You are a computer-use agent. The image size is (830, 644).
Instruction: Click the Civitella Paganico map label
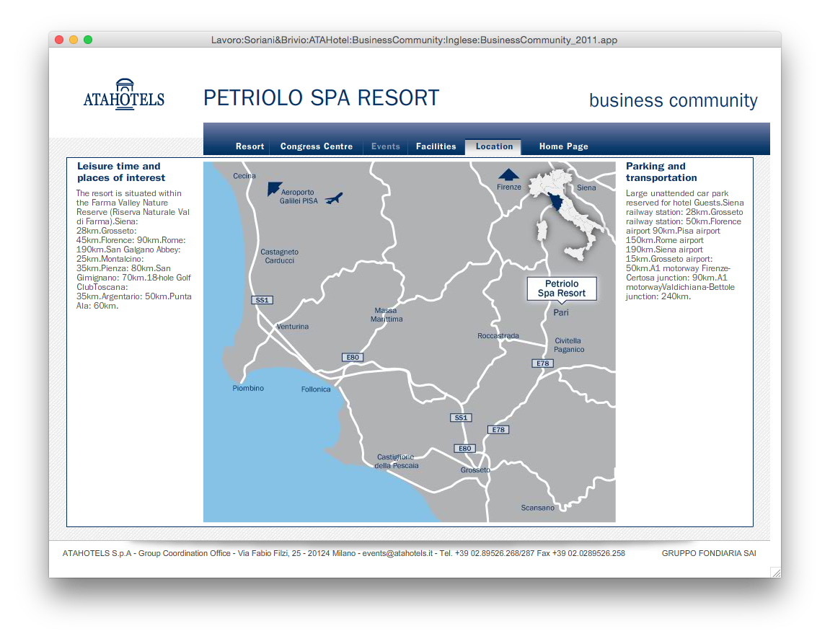[569, 345]
